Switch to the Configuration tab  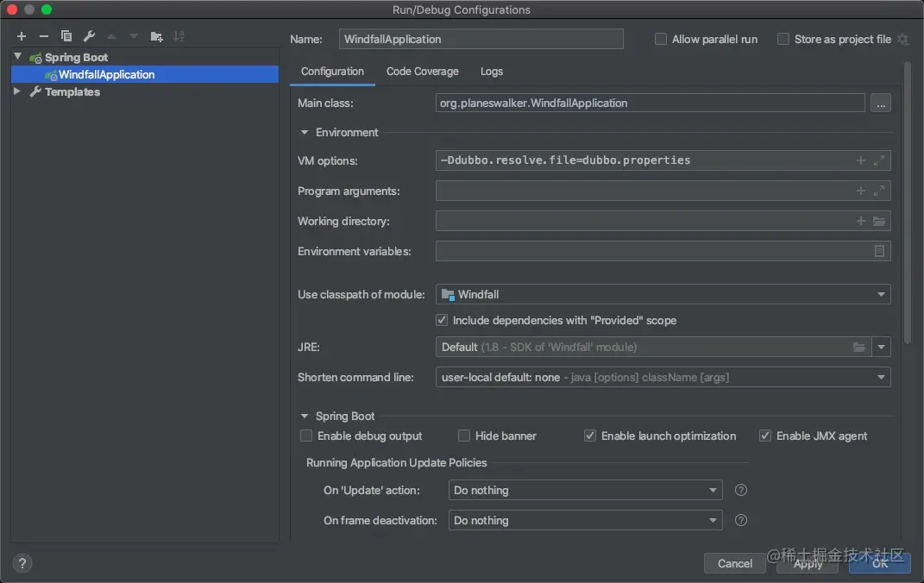click(332, 72)
